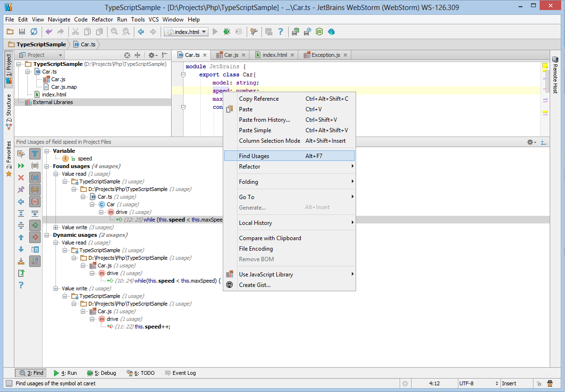This screenshot has width=565, height=392.
Task: Choose Find Usages in the context menu
Action: coord(289,156)
